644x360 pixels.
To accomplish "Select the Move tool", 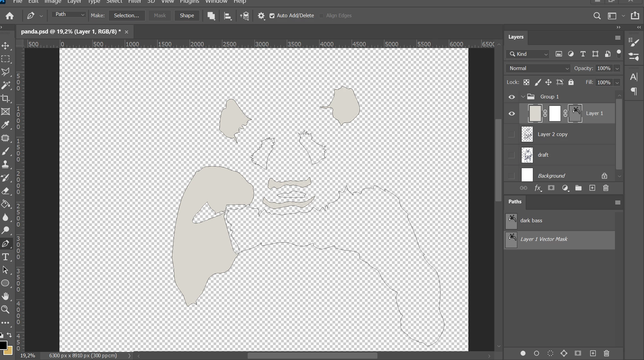I will [5, 46].
